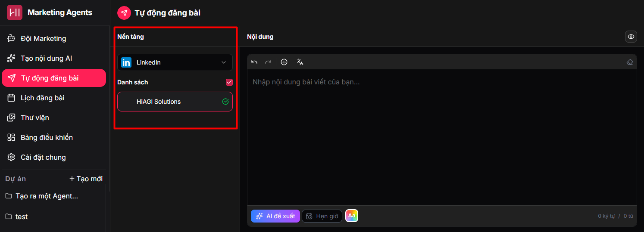Viewport: 644px width, 232px height.
Task: Click the sparkle icon for Tạo nội dung AI
Action: tap(12, 58)
